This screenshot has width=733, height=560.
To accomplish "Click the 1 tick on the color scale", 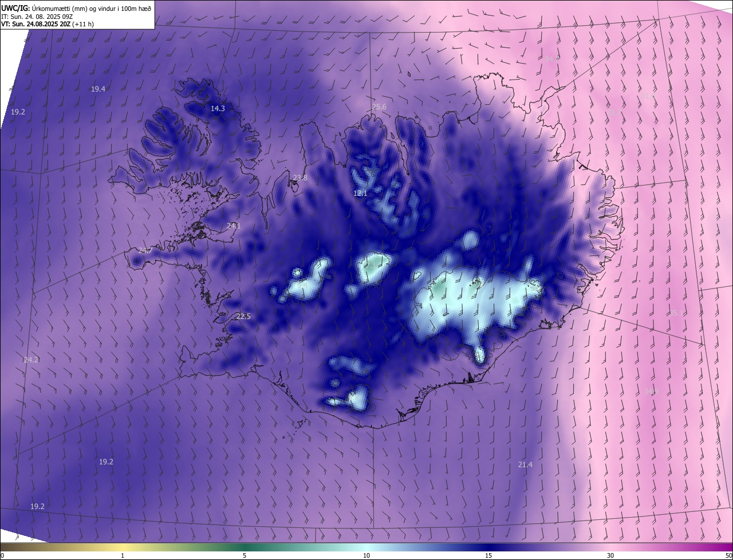I will click(123, 555).
